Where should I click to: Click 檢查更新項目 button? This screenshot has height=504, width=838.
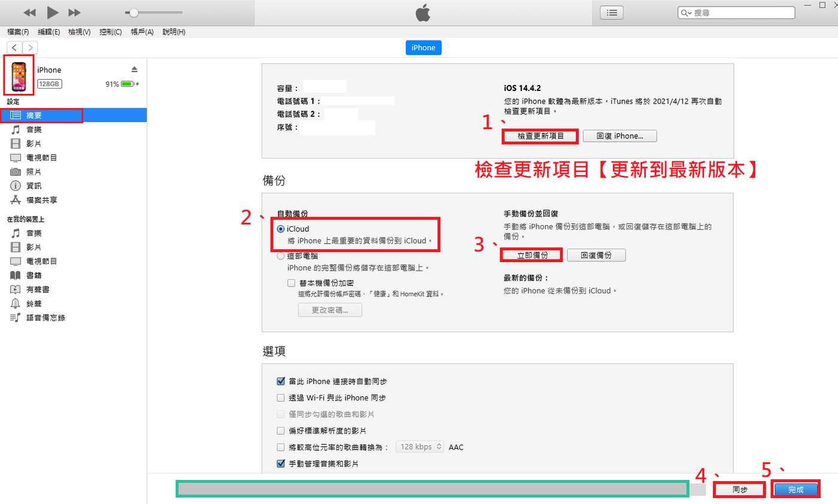coord(541,136)
